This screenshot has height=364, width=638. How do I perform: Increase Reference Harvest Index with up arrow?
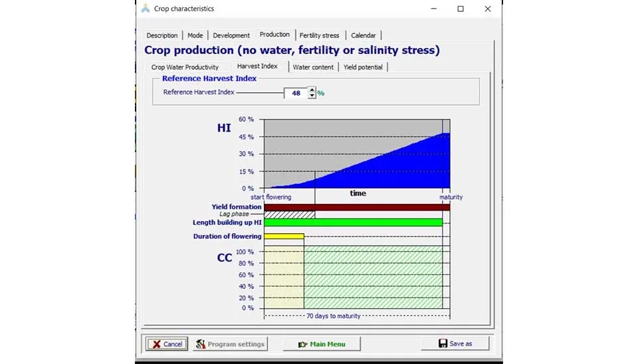coord(312,90)
